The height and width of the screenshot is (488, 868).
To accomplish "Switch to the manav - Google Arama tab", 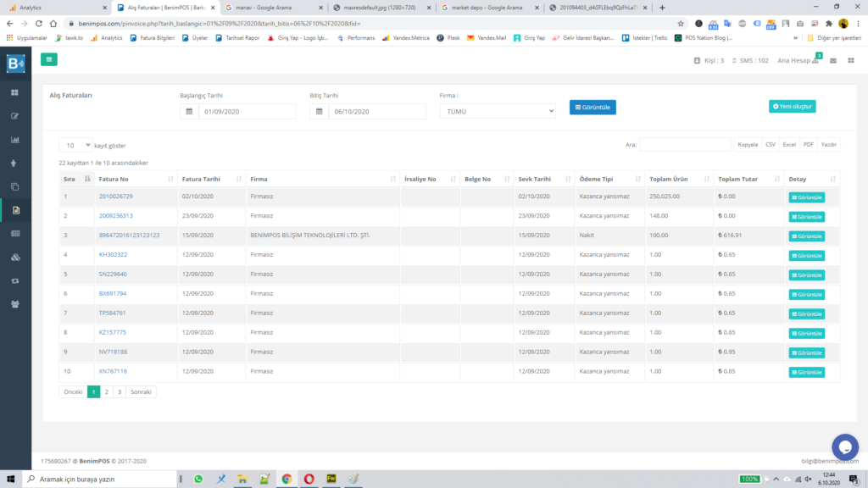I will point(274,8).
